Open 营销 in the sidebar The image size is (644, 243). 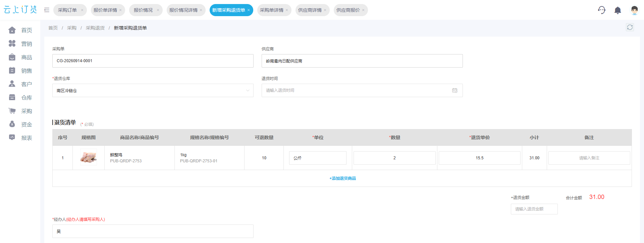pyautogui.click(x=20, y=44)
